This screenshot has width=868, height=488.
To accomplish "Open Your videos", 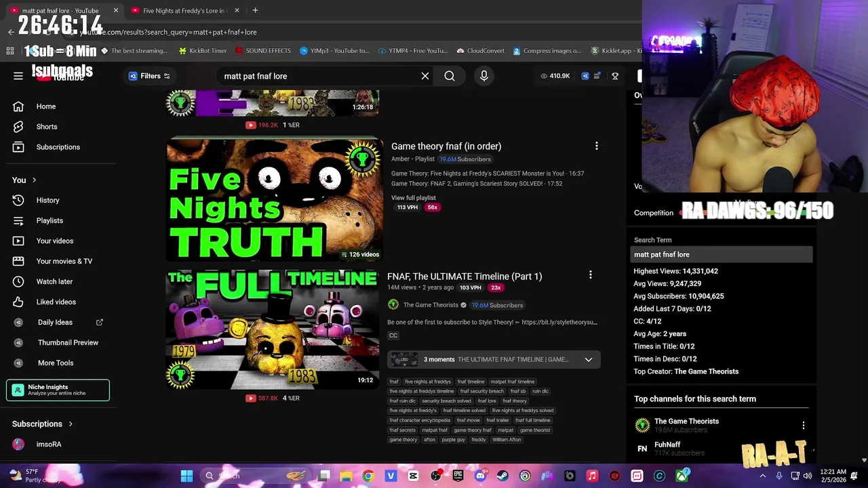I will click(x=54, y=241).
